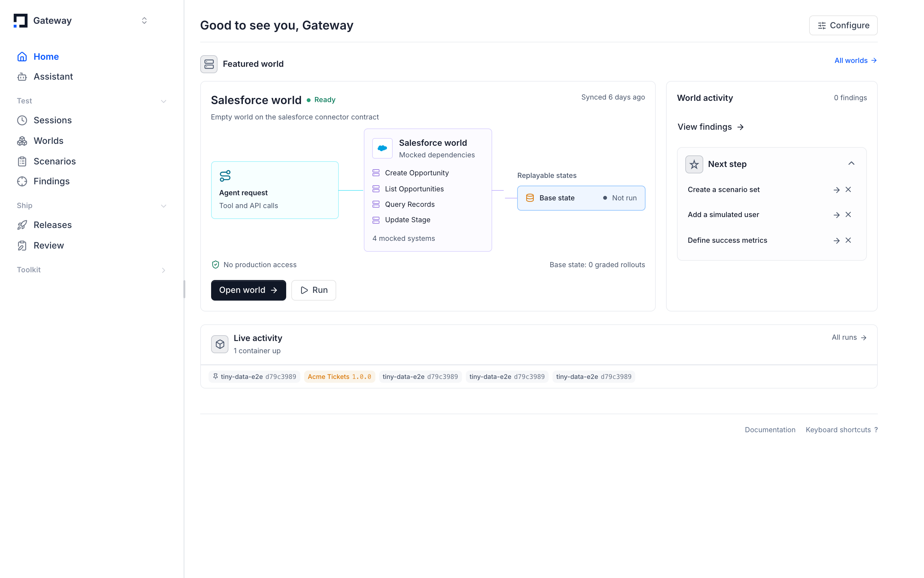Click the Gateway logo icon
The width and height of the screenshot is (924, 578).
(21, 21)
